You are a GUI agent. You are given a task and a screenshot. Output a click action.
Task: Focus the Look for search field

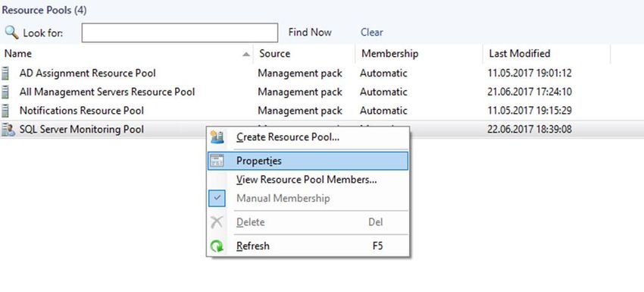[180, 33]
